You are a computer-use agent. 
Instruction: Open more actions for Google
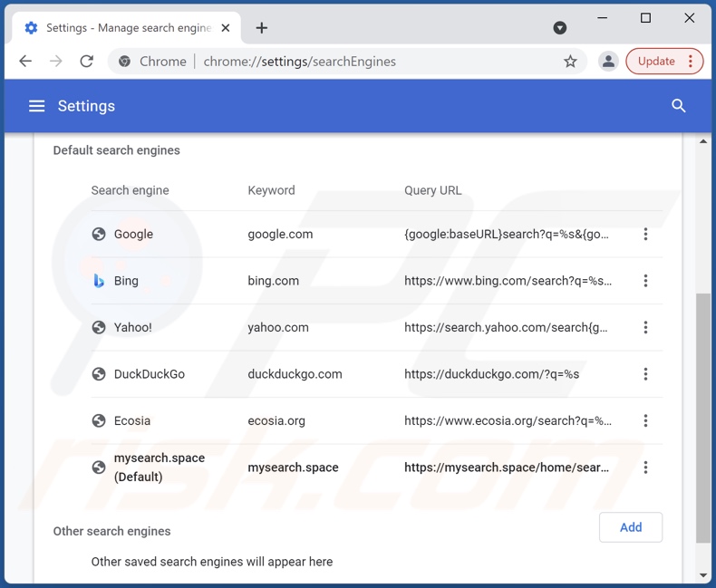pos(645,234)
